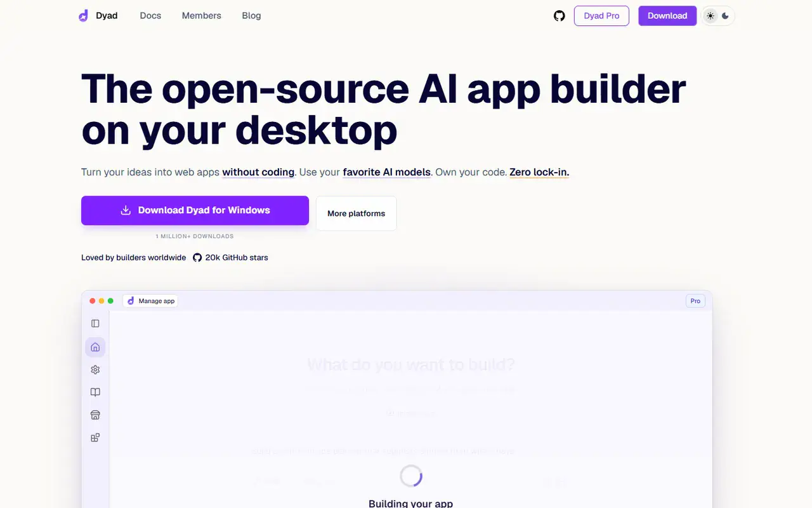Click the underlined "without coding" text
The height and width of the screenshot is (508, 812).
coord(258,172)
